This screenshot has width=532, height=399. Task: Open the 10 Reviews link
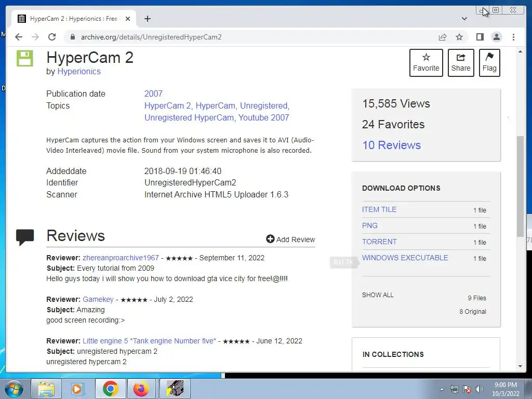392,145
